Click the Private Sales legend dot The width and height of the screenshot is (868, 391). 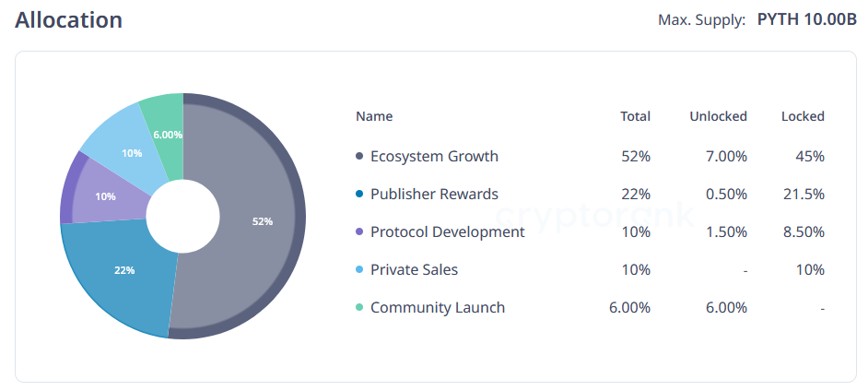(x=359, y=270)
